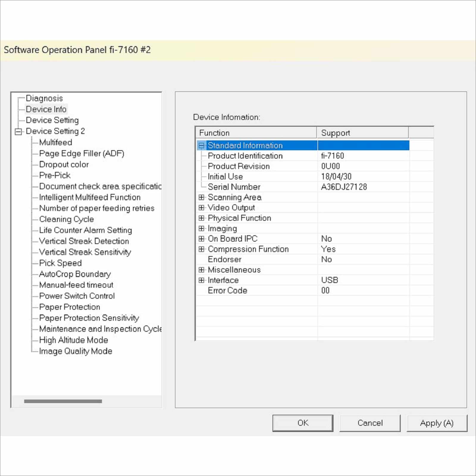Expand the Imaging group
Viewport: 476px width, 476px height.
(x=201, y=228)
